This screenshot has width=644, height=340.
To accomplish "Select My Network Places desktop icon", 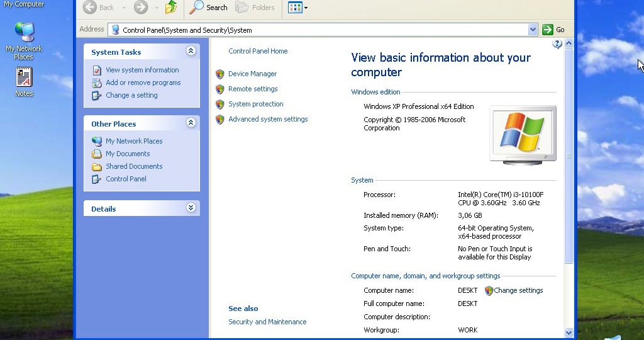I will click(24, 40).
